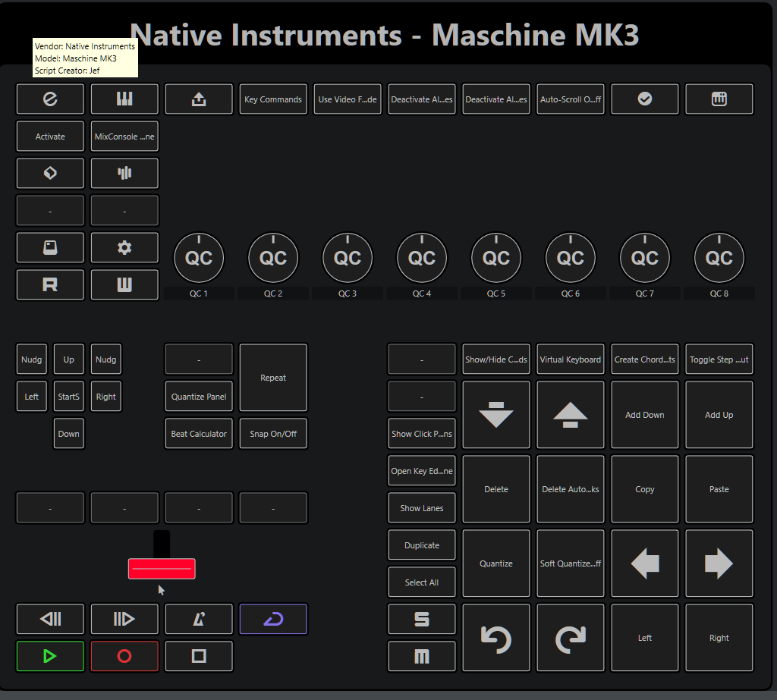777x700 pixels.
Task: Click the QC 2 knob
Action: [x=273, y=258]
